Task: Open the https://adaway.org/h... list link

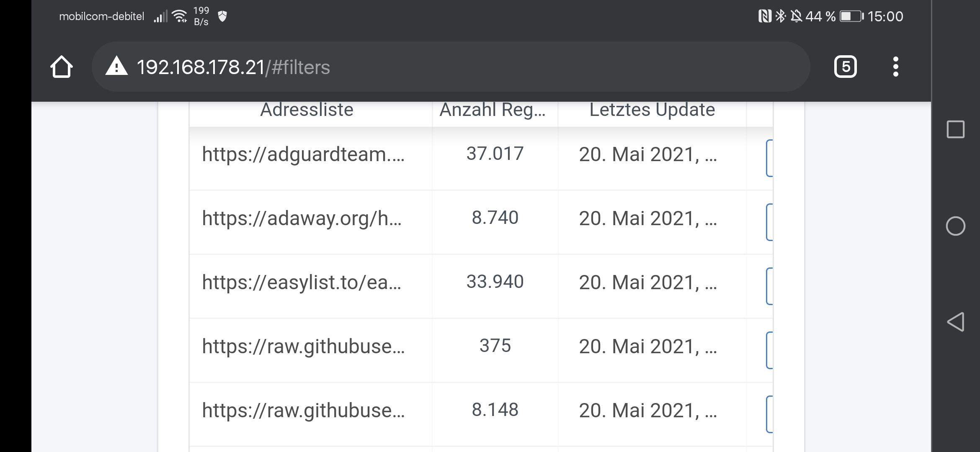Action: tap(302, 218)
